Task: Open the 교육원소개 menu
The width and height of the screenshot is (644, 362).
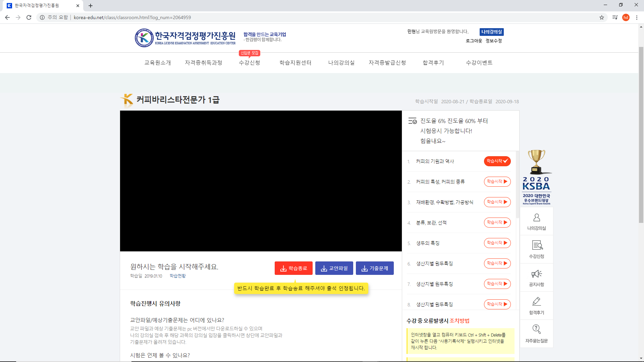Action: coord(158,63)
